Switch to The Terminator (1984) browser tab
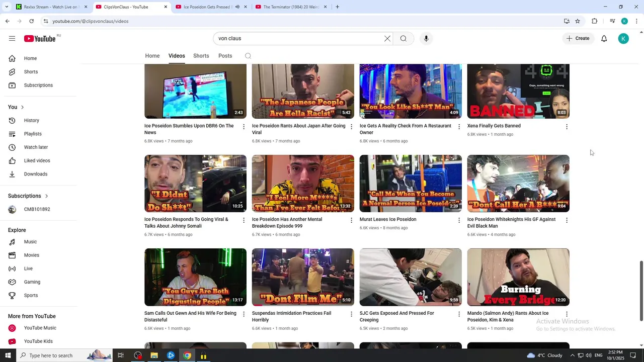Image resolution: width=644 pixels, height=362 pixels. [x=291, y=7]
